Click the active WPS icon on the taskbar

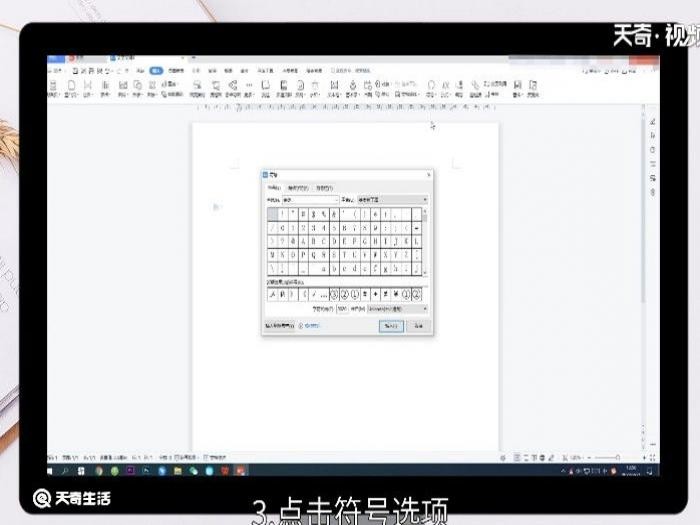(x=241, y=471)
